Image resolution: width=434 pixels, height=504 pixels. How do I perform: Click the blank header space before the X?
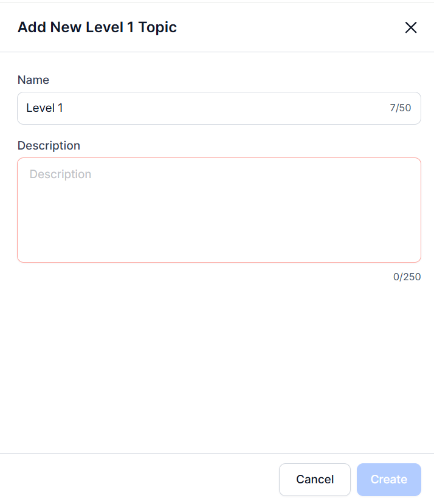click(292, 27)
